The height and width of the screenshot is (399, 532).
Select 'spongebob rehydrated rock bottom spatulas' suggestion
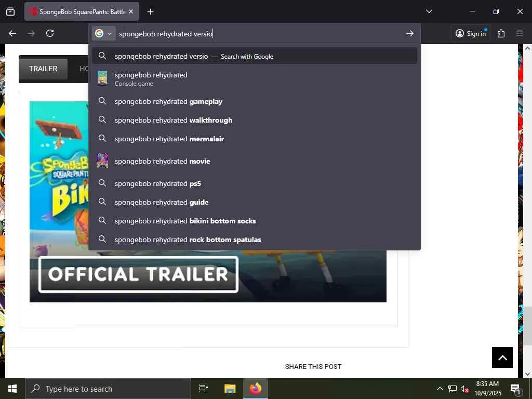point(255,239)
